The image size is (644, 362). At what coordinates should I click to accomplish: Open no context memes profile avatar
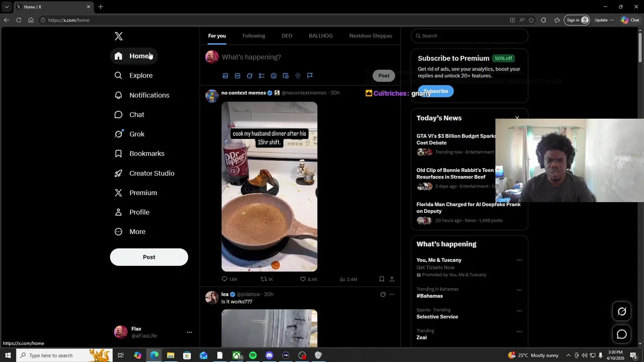click(212, 96)
